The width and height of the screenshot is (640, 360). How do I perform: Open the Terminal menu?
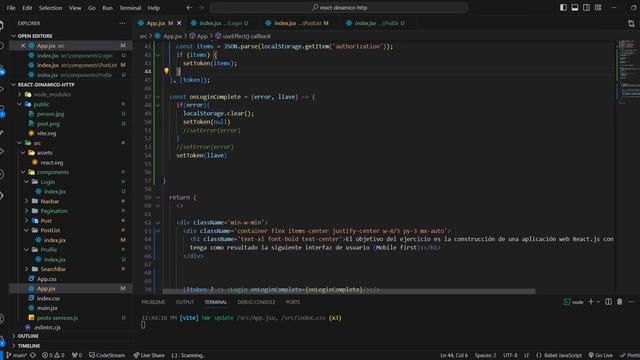(x=130, y=8)
